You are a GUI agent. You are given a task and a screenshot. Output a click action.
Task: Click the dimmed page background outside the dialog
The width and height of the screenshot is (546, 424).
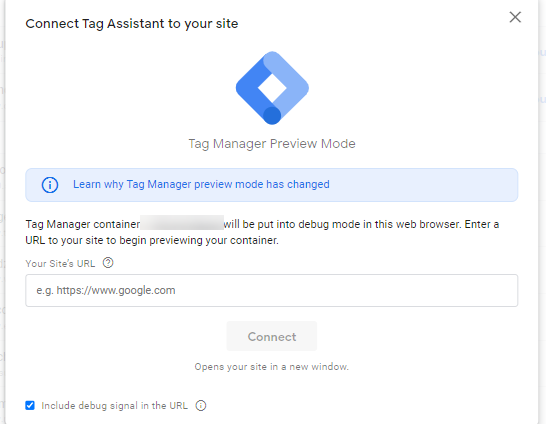[x=542, y=209]
